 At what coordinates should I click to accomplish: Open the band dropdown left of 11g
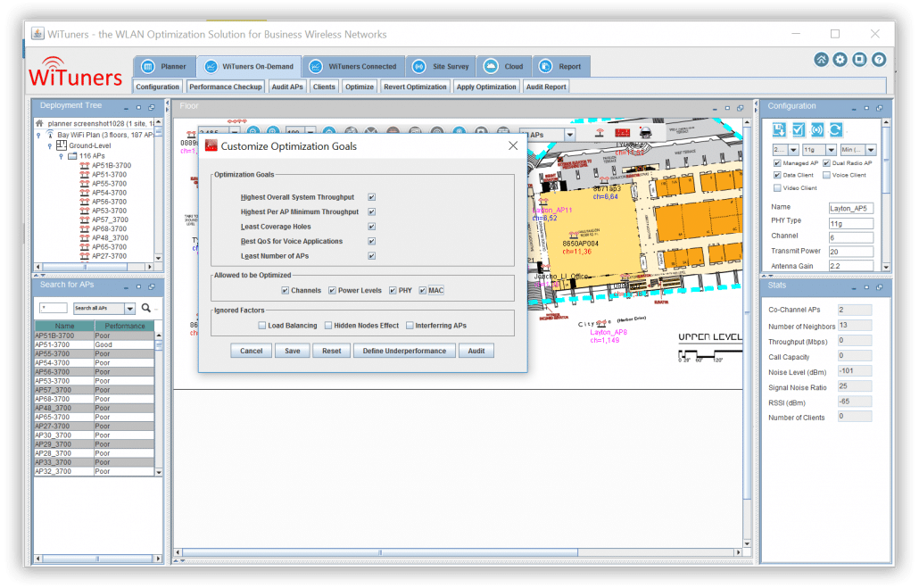pyautogui.click(x=793, y=150)
